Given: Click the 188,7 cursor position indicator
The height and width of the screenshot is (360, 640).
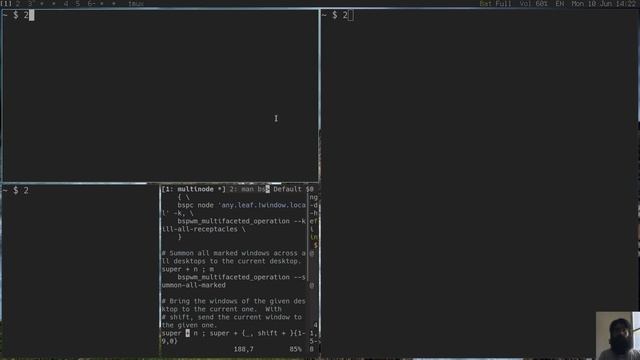Looking at the screenshot, I should [243, 349].
